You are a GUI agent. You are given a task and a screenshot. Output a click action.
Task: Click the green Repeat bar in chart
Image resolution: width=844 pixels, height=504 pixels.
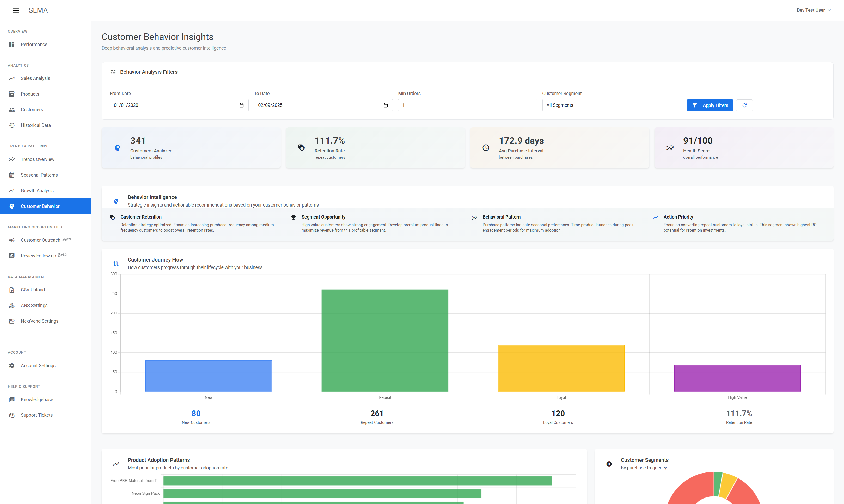(x=385, y=341)
